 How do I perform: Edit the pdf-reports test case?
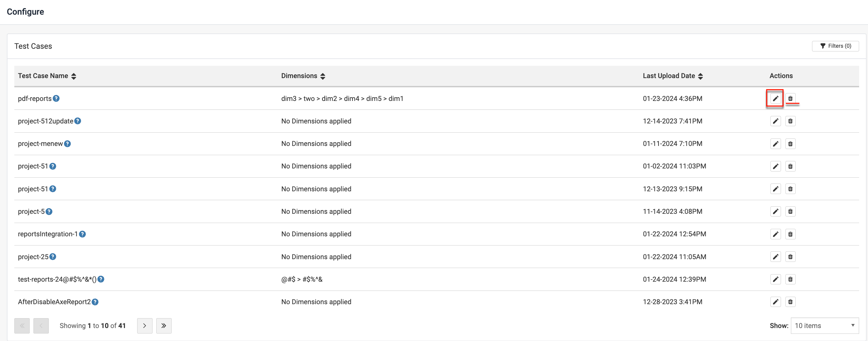click(x=776, y=99)
